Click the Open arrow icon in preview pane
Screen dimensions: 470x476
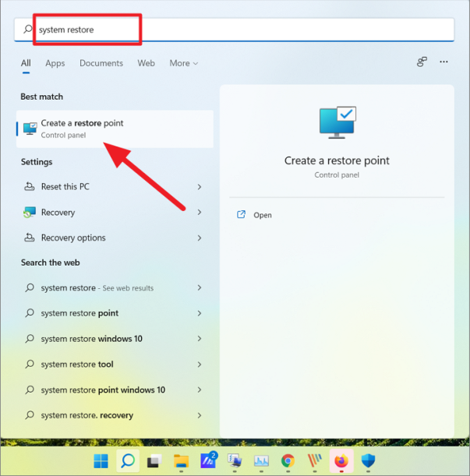241,214
